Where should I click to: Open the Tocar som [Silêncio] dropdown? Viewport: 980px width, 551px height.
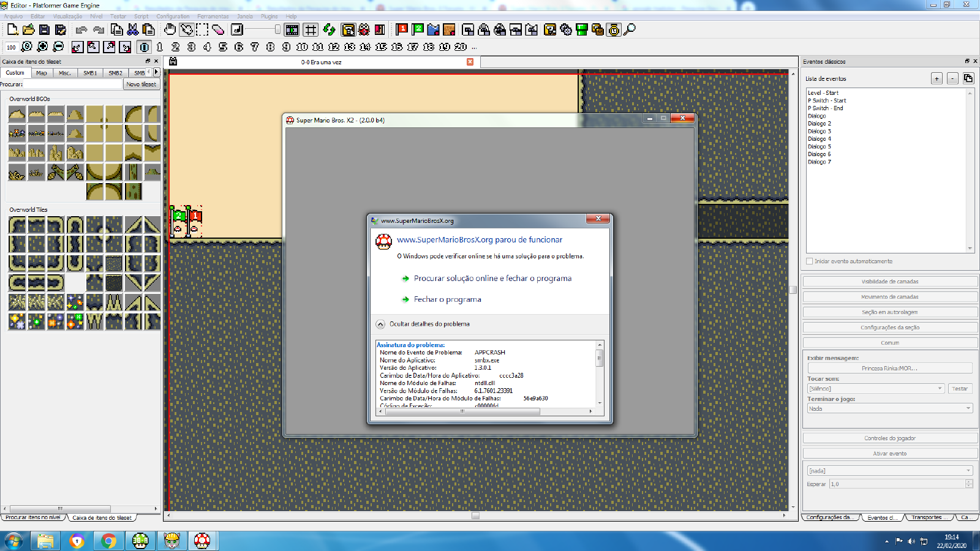(x=876, y=389)
